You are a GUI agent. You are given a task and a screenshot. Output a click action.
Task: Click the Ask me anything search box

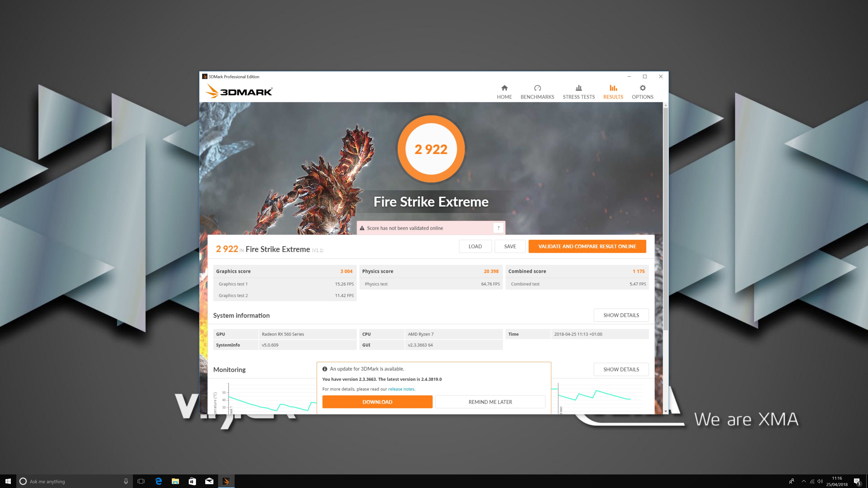(x=67, y=481)
